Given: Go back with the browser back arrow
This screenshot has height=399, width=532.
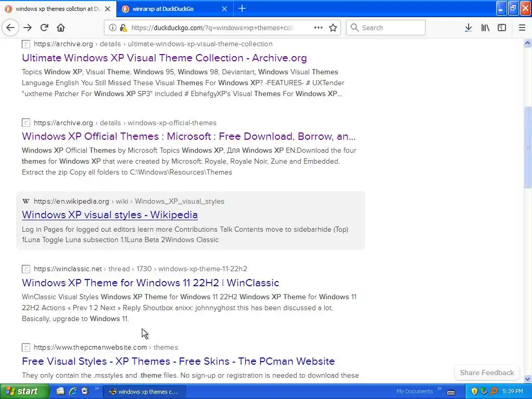Looking at the screenshot, I should 10,28.
